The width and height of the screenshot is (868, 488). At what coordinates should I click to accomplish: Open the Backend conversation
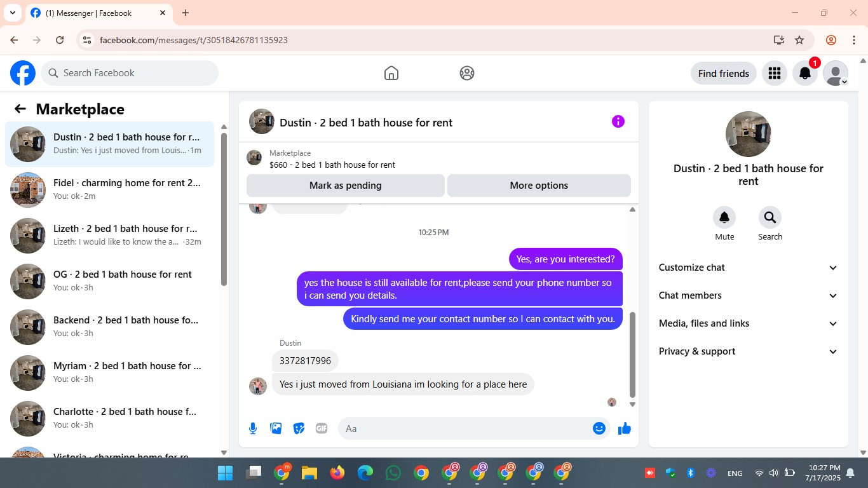[109, 327]
